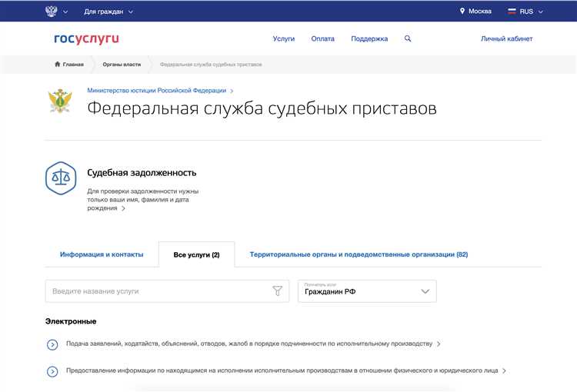Open the Гражданин РФ recipient dropdown
The width and height of the screenshot is (577, 392).
tap(367, 291)
